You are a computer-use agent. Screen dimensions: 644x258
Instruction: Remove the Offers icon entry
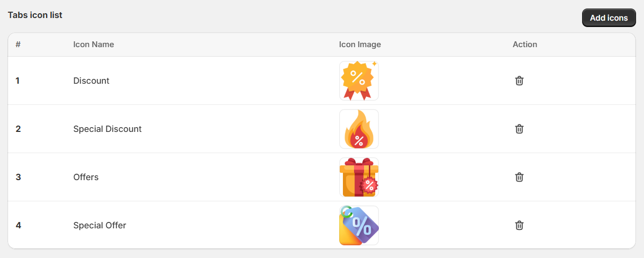click(x=519, y=177)
